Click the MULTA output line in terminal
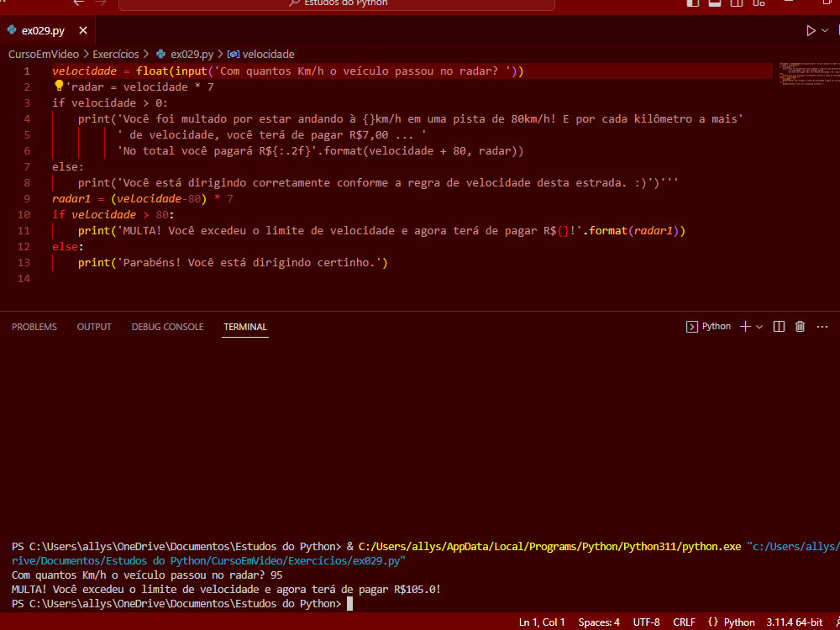The image size is (840, 630). 226,590
